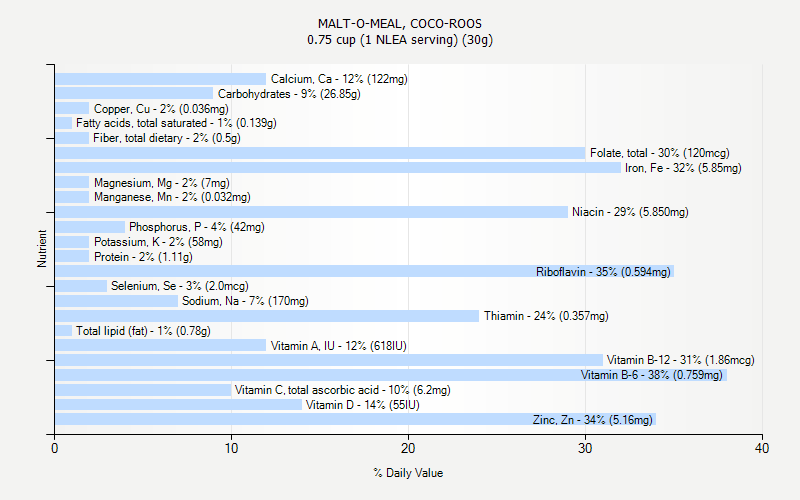800x500 pixels.
Task: Select the Potassium, K - 2% label
Action: (x=158, y=242)
